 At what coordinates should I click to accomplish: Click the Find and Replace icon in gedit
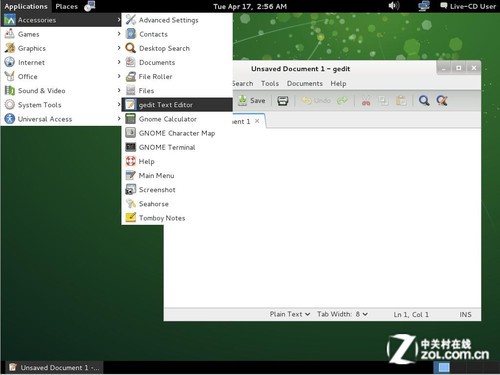pos(442,100)
